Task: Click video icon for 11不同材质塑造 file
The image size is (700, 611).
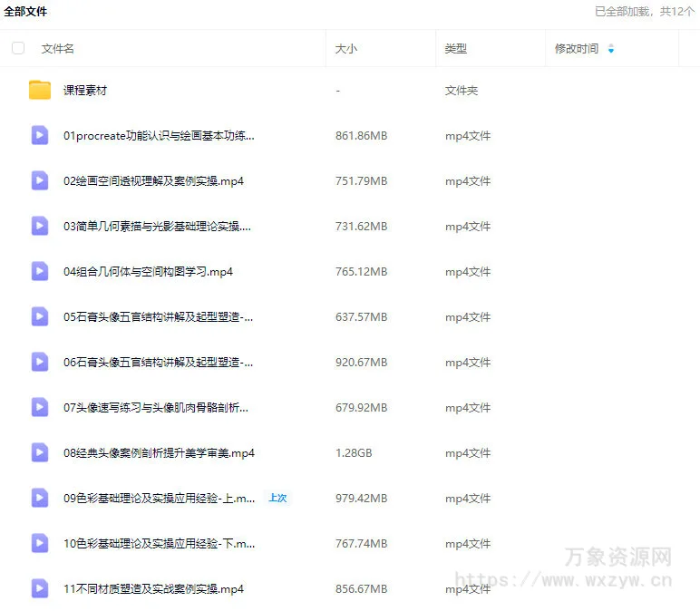Action: pyautogui.click(x=40, y=588)
